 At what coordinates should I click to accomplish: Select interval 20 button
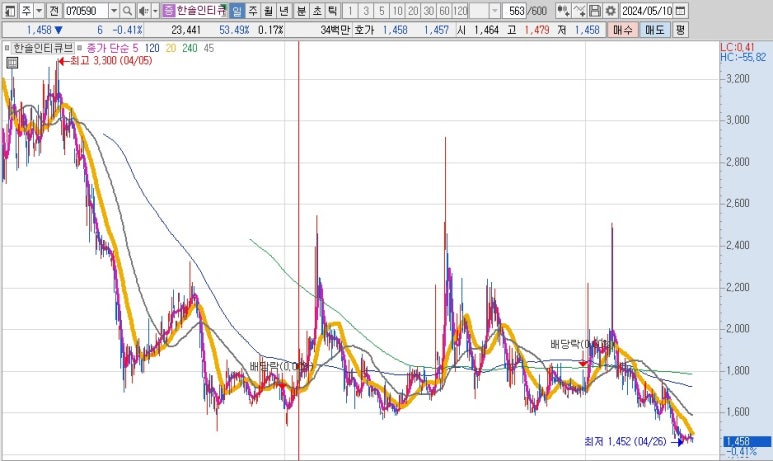(413, 10)
